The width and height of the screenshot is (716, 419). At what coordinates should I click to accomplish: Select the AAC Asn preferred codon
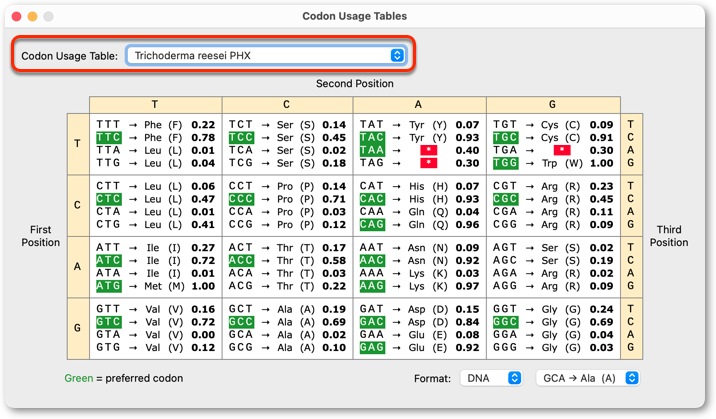pos(372,261)
